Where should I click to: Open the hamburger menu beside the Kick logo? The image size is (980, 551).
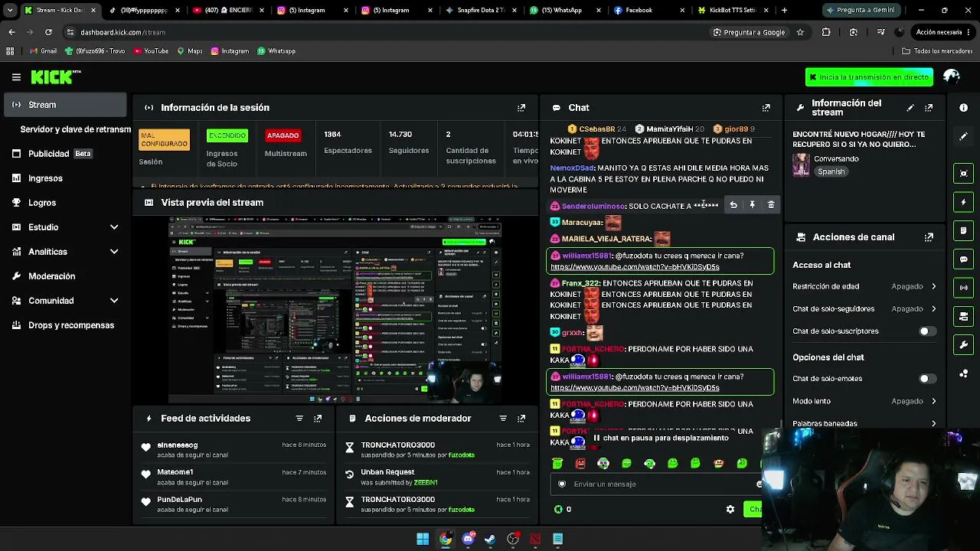click(x=16, y=77)
